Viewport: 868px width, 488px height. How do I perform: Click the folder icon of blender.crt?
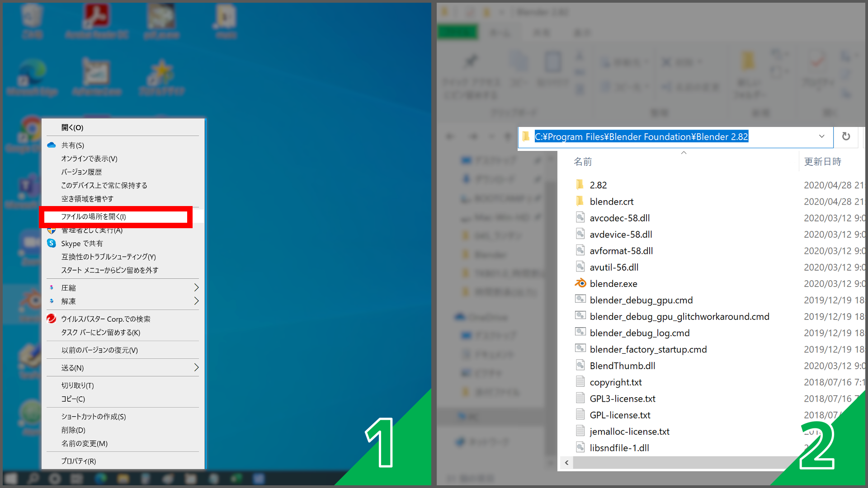click(580, 201)
